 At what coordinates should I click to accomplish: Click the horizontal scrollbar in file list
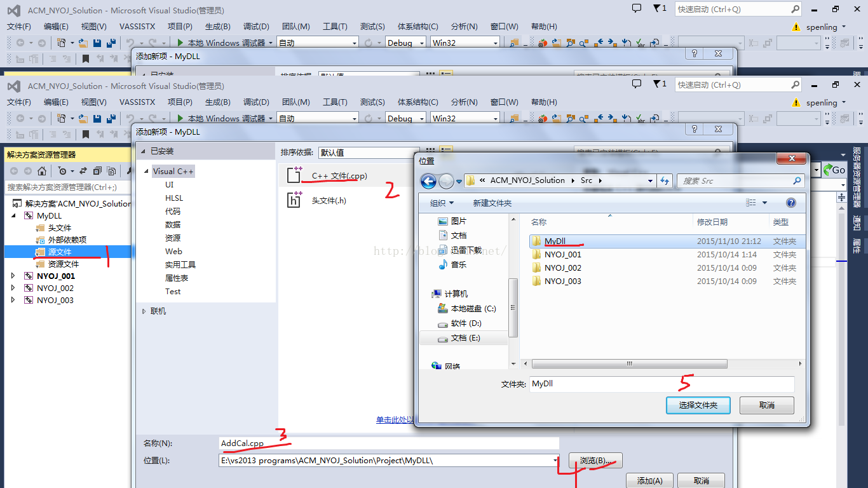[629, 363]
